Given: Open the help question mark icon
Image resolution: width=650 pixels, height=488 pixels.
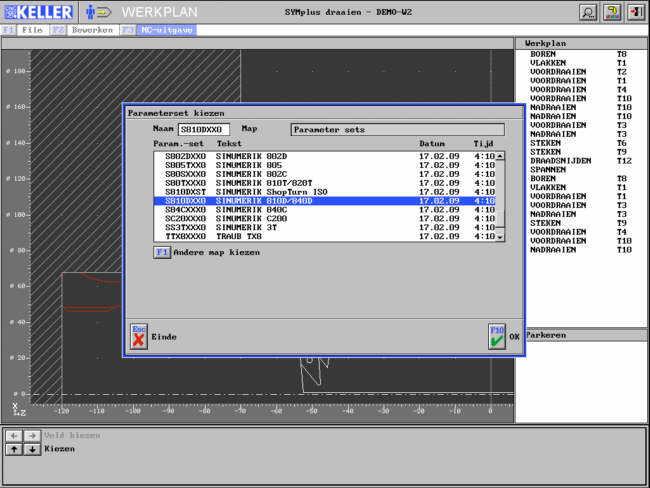Looking at the screenshot, I should coord(611,12).
